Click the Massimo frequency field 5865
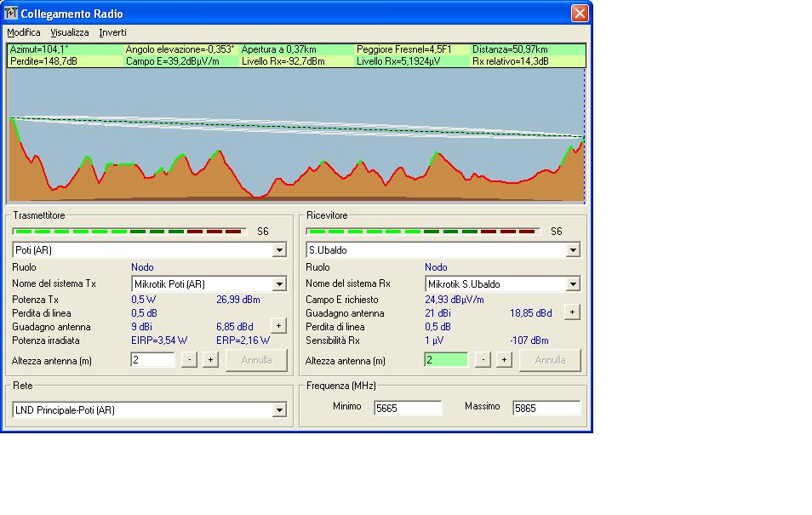Screen dimensions: 812x515 click(546, 409)
